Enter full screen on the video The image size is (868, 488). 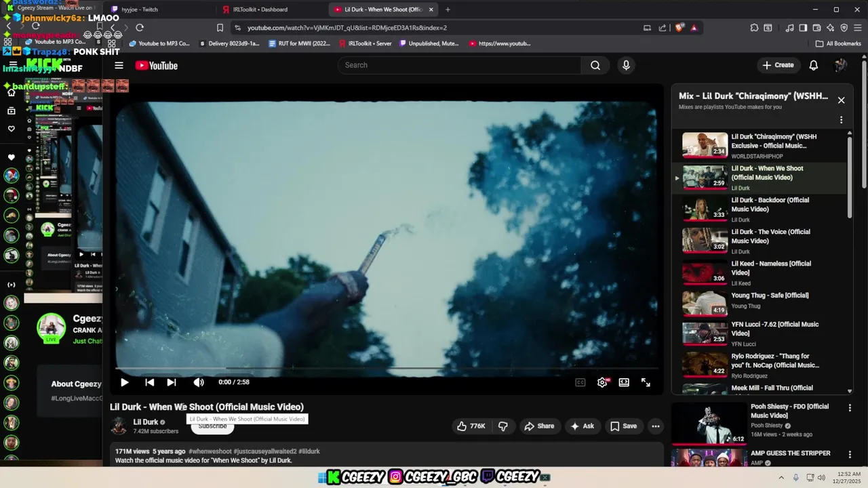click(646, 382)
